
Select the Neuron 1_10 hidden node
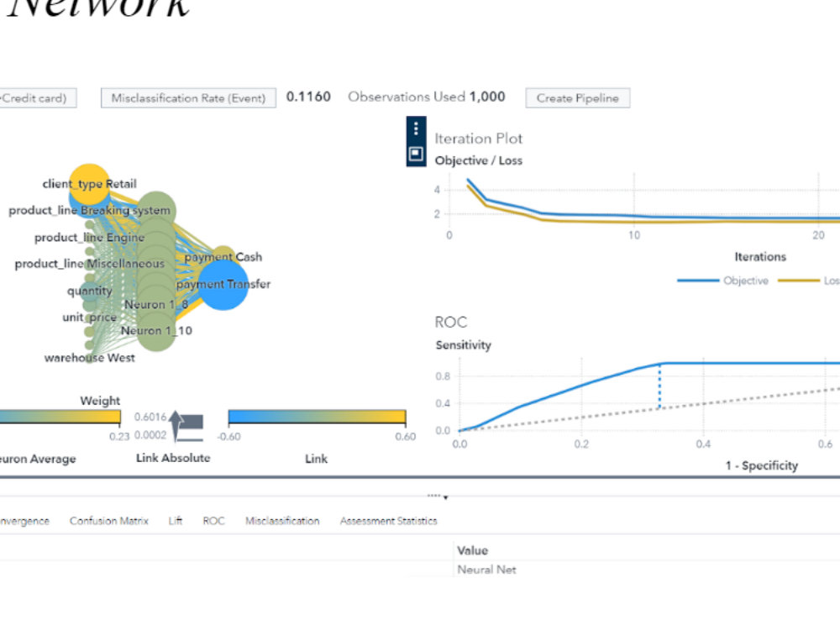pos(156,331)
